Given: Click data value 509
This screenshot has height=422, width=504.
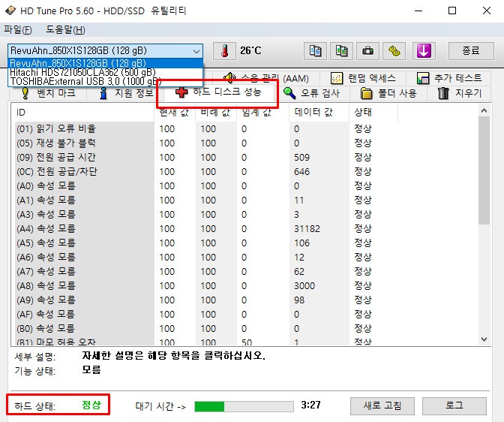Looking at the screenshot, I should tap(301, 158).
